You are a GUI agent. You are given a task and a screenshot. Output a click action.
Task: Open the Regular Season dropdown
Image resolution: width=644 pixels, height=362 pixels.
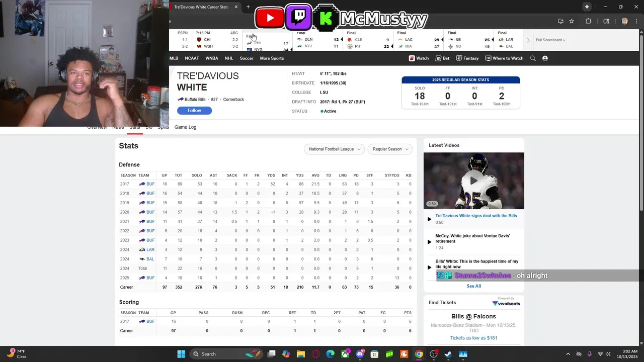coord(390,149)
